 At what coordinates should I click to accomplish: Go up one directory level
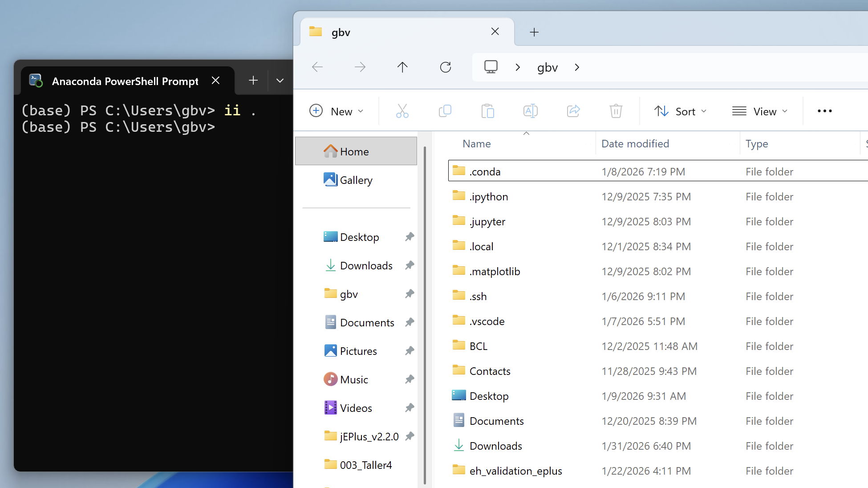click(402, 67)
